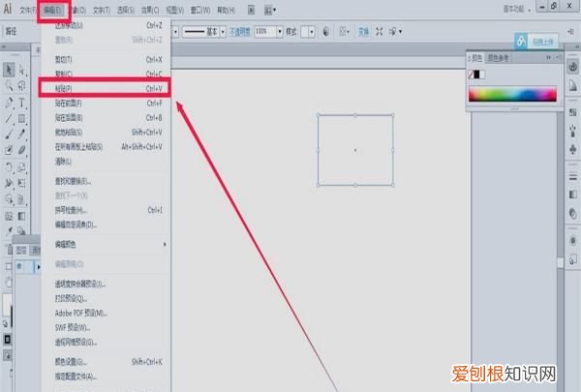This screenshot has width=581, height=392.
Task: Select the Rectangle shape tool
Action: 22,118
